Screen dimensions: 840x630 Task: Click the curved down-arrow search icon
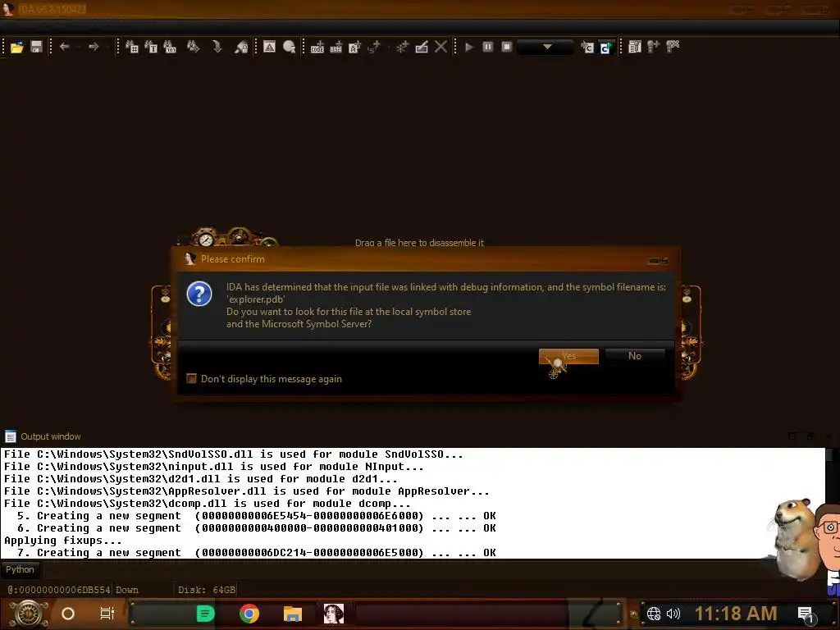pos(217,47)
